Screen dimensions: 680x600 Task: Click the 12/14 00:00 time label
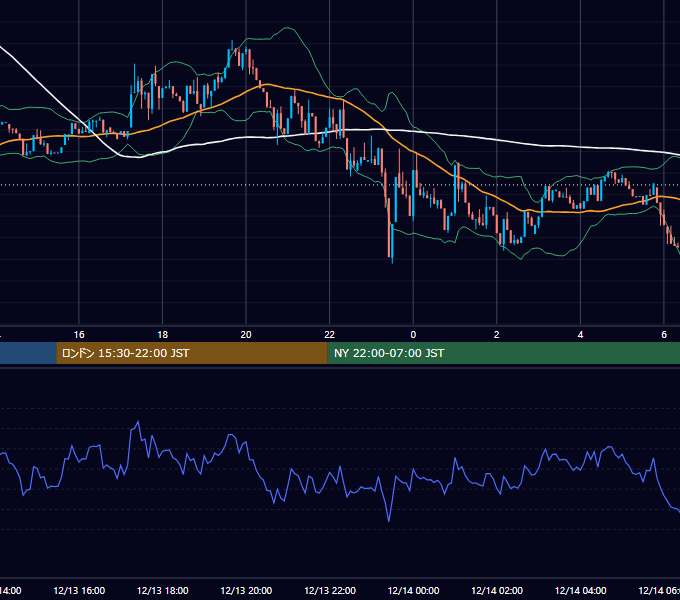point(413,590)
